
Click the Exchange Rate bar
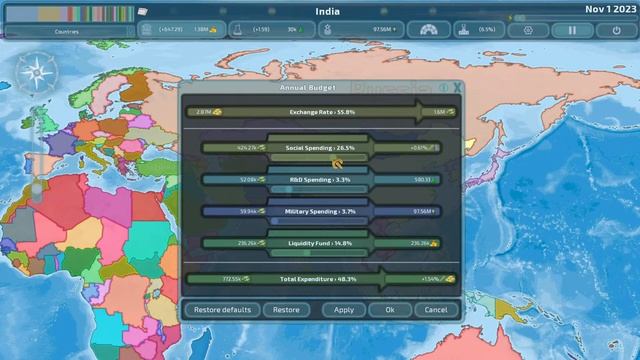pos(322,112)
